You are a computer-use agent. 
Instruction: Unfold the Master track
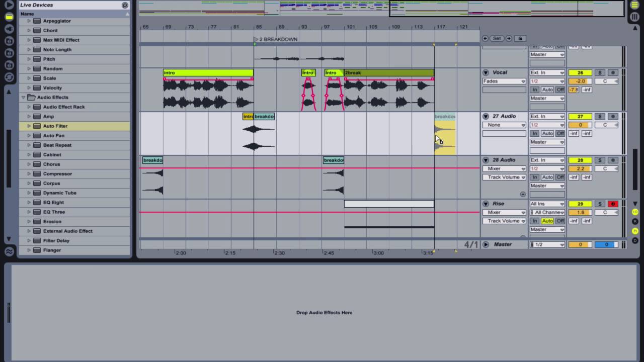coord(486,244)
